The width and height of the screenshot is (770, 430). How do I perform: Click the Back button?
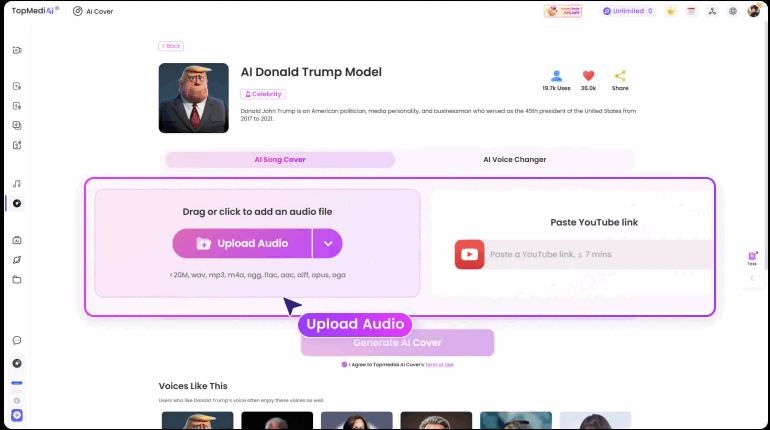tap(171, 46)
